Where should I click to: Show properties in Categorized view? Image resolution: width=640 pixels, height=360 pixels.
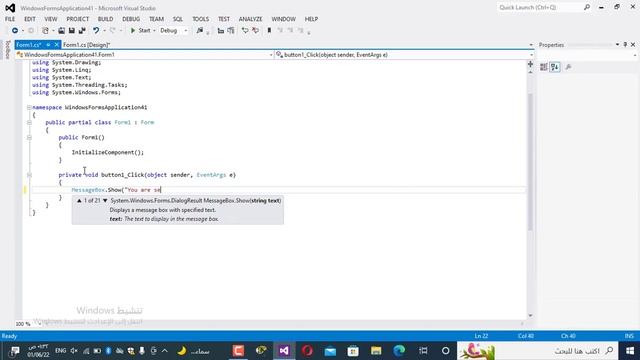(544, 67)
